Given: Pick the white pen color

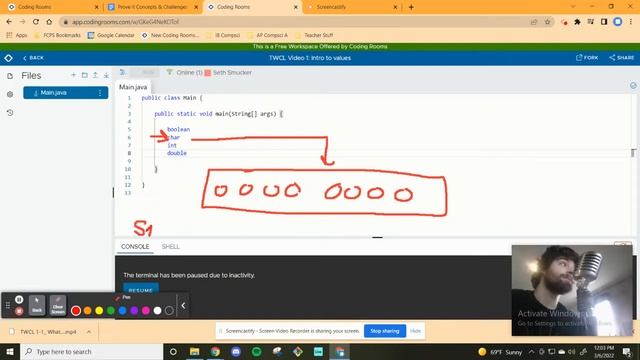Looking at the screenshot, I should pyautogui.click(x=158, y=311).
